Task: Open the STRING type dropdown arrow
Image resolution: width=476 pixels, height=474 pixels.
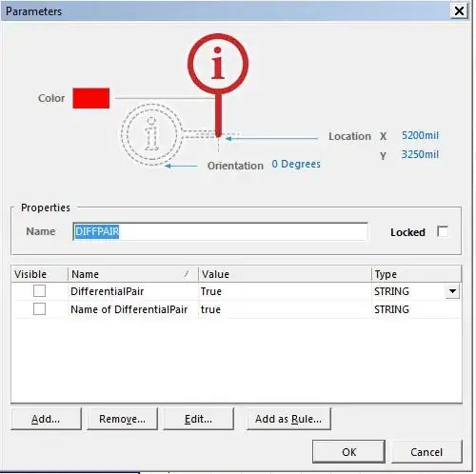Action: click(452, 291)
